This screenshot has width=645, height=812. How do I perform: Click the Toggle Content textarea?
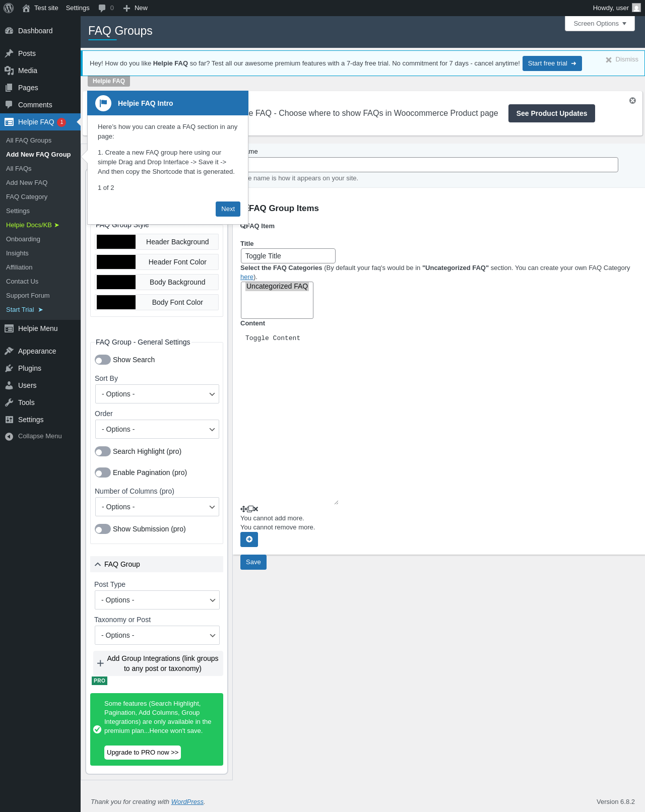(290, 417)
